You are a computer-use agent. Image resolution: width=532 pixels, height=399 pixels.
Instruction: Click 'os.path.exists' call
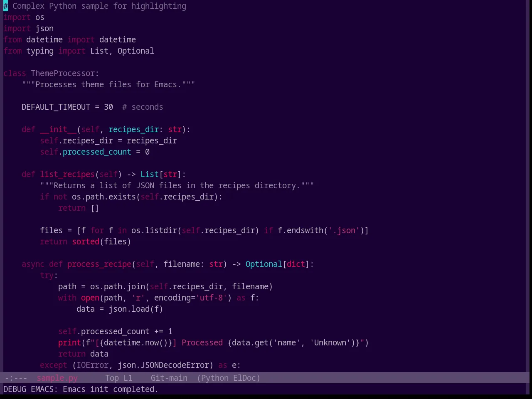[x=104, y=197]
